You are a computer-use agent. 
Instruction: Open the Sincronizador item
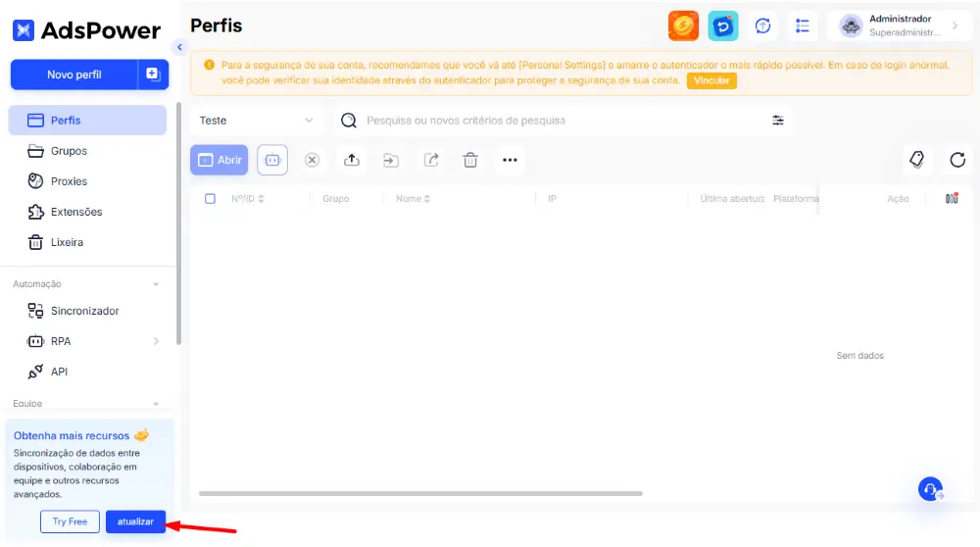(87, 311)
